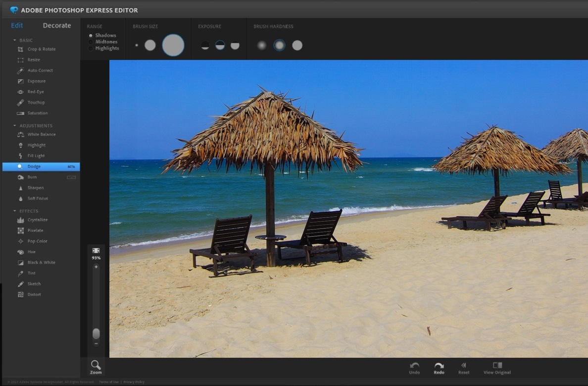The image size is (588, 386).
Task: Select the lowest exposure level icon
Action: click(x=205, y=46)
